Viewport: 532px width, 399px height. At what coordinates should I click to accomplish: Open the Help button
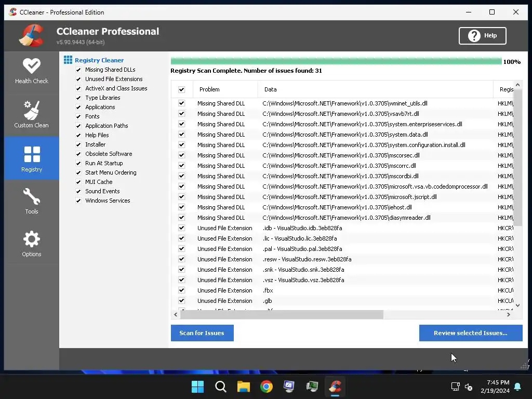point(483,36)
